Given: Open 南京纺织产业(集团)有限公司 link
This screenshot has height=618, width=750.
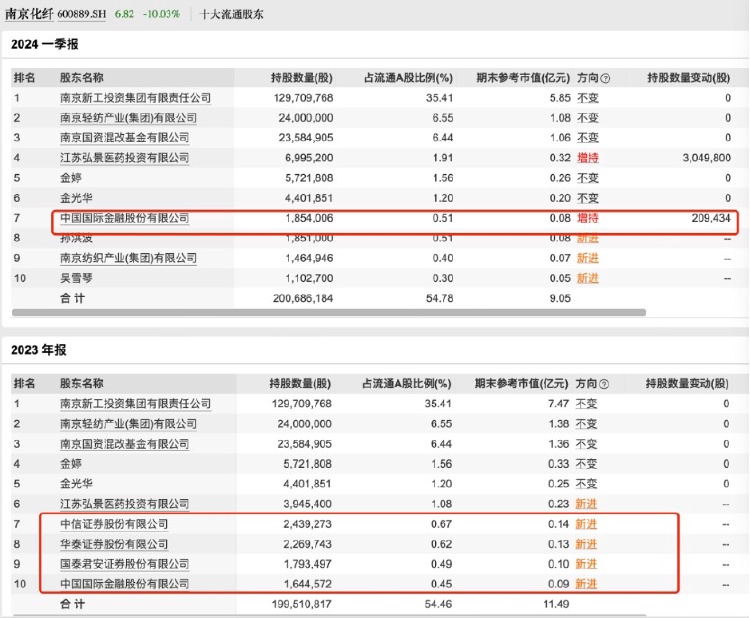Looking at the screenshot, I should [x=128, y=258].
